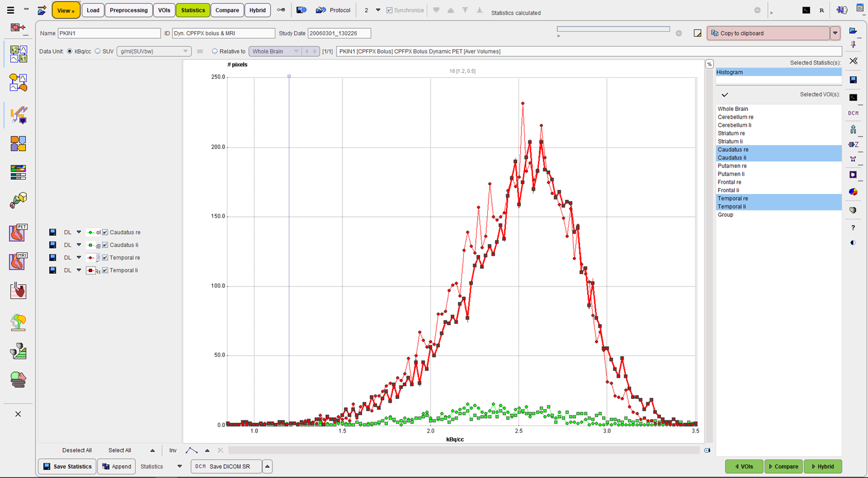
Task: Open the 3D rendering tool (cube icon)
Action: [18, 201]
